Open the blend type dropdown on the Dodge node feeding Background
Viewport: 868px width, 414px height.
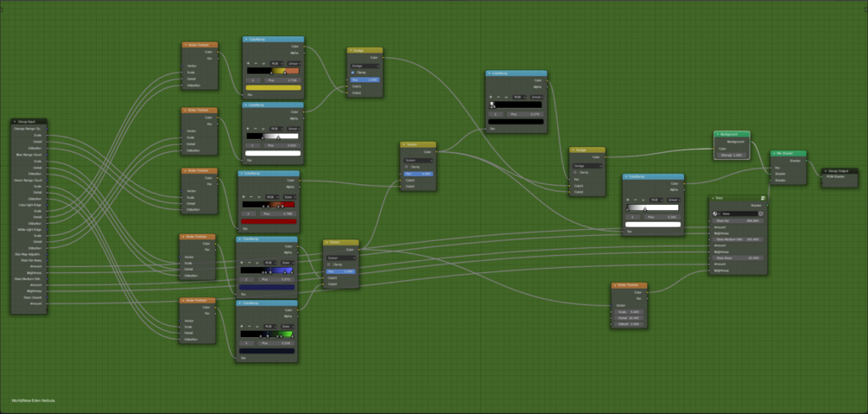click(587, 166)
